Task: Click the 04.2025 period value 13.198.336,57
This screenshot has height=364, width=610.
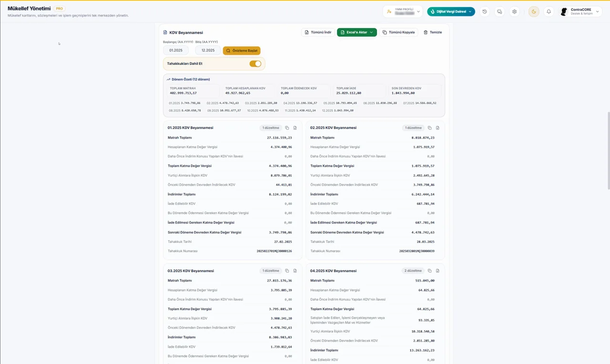Action: [307, 103]
